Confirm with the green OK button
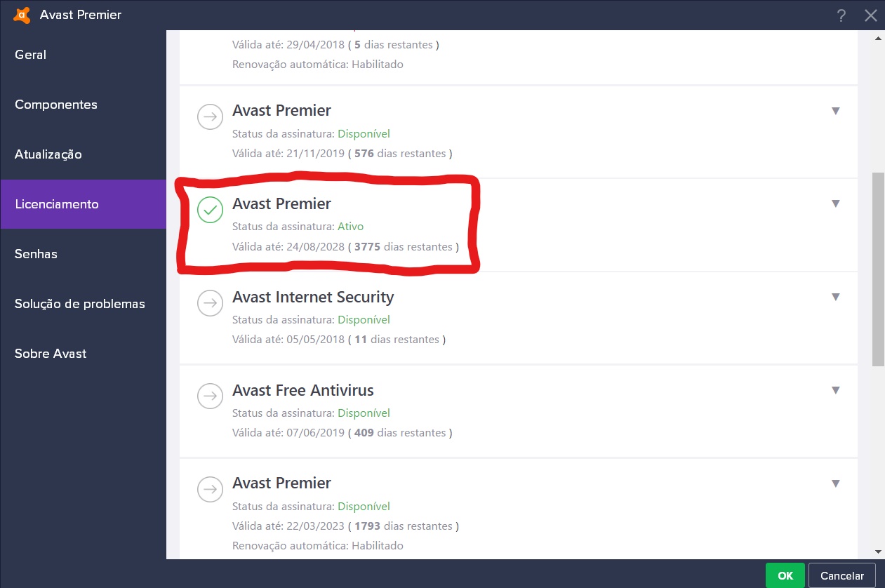The width and height of the screenshot is (885, 588). click(785, 575)
